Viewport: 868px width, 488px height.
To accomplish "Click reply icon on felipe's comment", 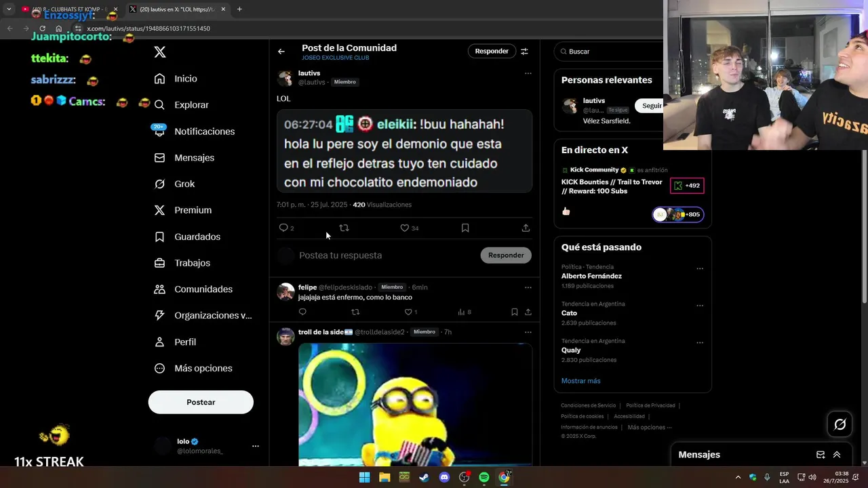I will [x=302, y=312].
